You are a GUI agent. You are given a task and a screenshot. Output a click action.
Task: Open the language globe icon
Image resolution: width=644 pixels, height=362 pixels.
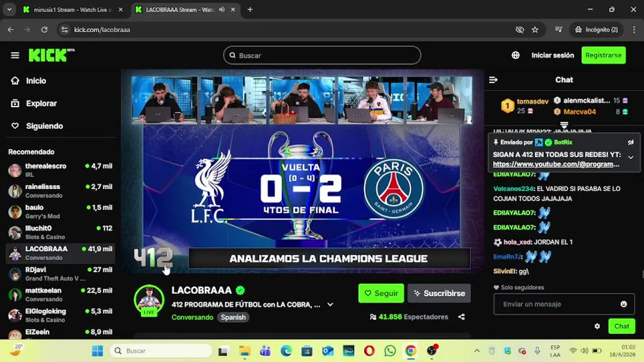tap(516, 55)
